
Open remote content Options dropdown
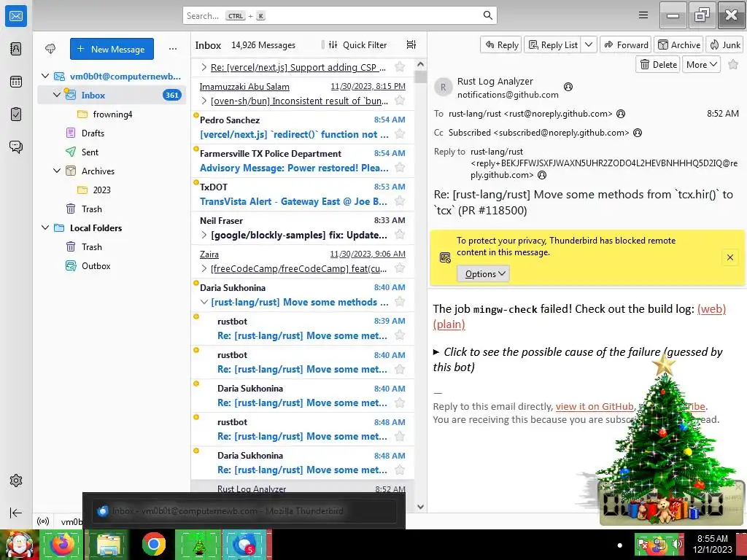(484, 274)
